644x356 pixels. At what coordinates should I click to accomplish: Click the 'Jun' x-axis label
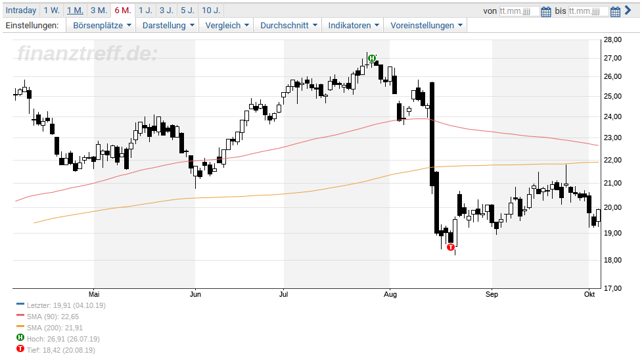[x=195, y=294]
